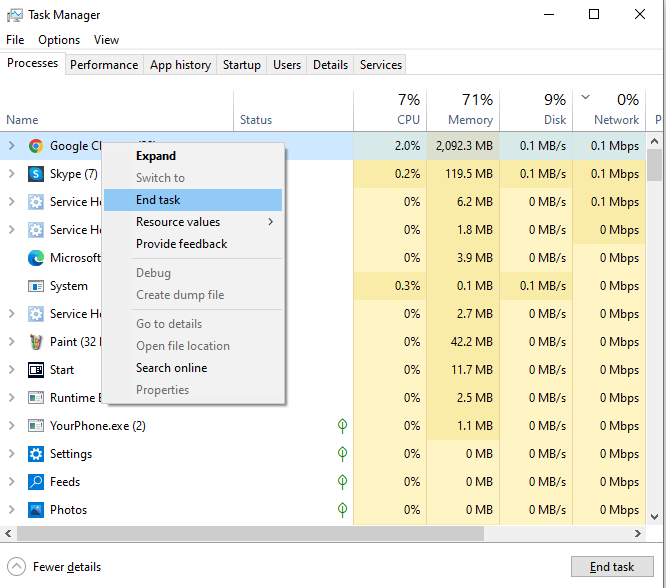Expand the Google Chrome process group
This screenshot has width=666, height=588.
coord(11,146)
